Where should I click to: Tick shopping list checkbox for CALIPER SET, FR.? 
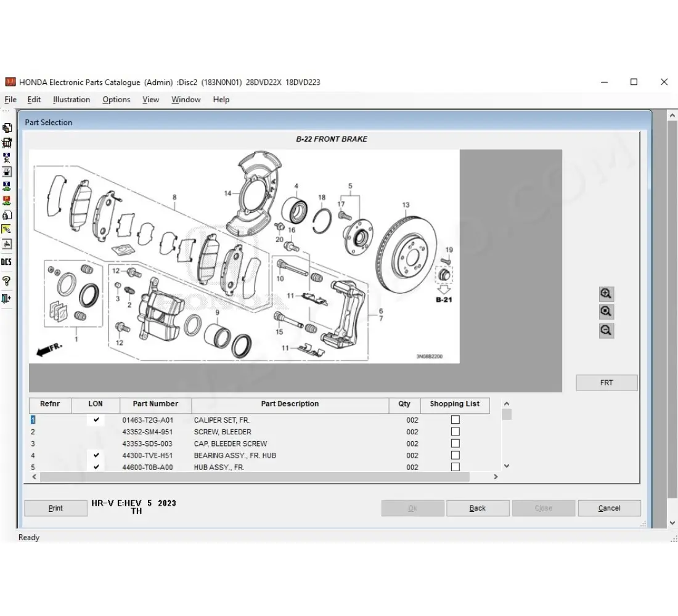[x=455, y=419]
